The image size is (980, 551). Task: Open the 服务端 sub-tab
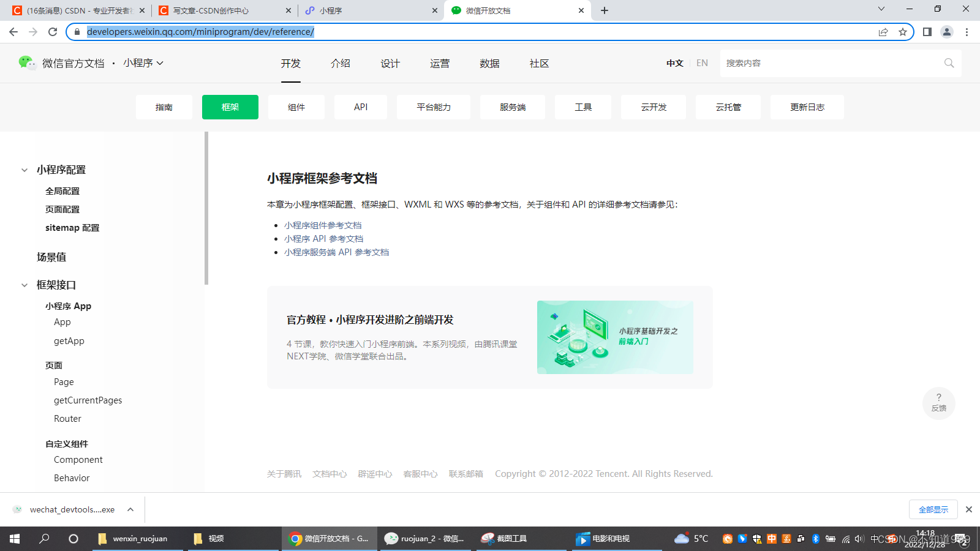coord(513,107)
